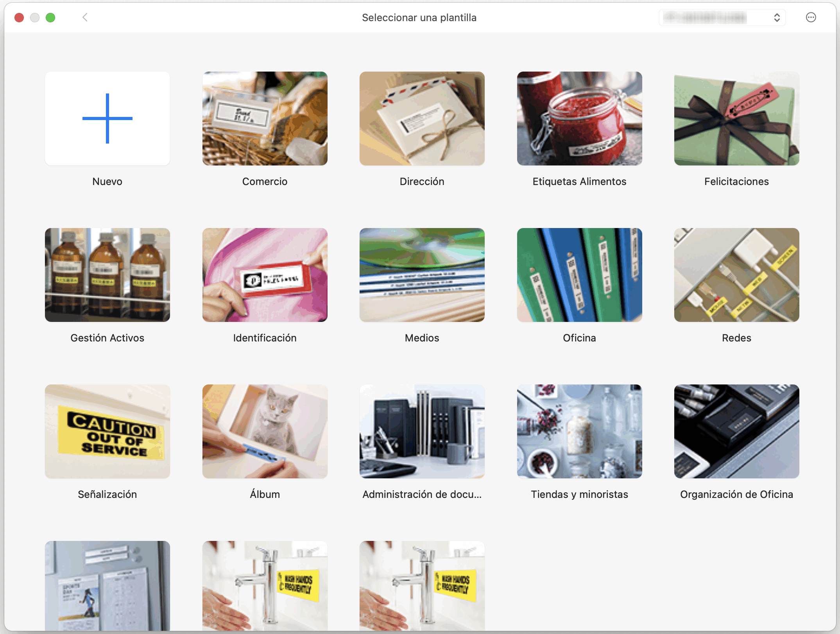Select the Organización de Oficina thumbnail

pos(737,431)
